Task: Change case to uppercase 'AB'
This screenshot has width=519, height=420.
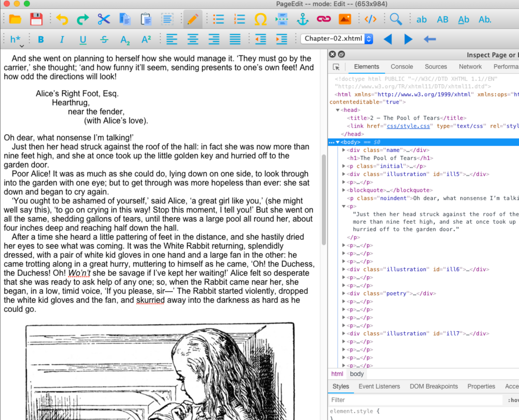Action: coord(442,19)
